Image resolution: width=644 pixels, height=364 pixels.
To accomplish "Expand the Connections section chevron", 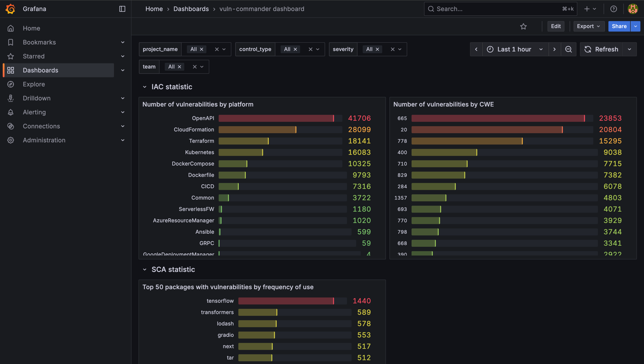I will click(x=123, y=126).
